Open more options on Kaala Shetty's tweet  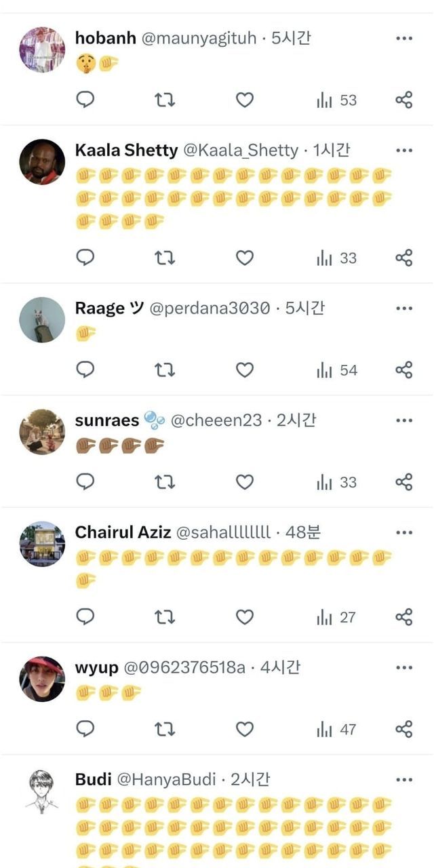click(x=404, y=151)
